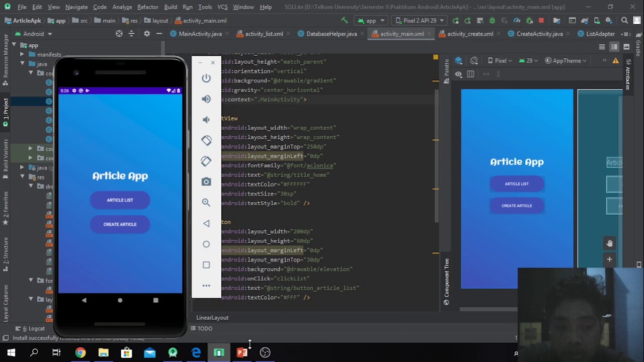Open emulator extended controls (three dots)
This screenshot has width=644, height=362.
[206, 286]
